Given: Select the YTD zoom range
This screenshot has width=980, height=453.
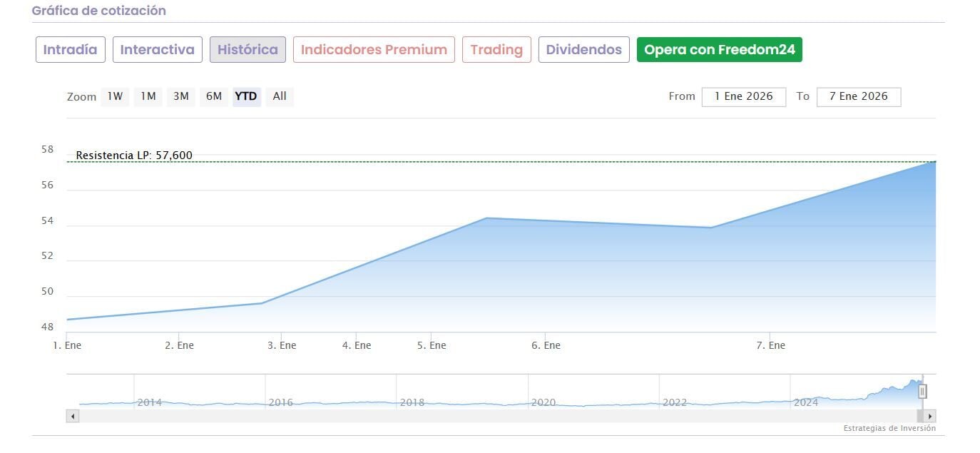Looking at the screenshot, I should tap(246, 96).
